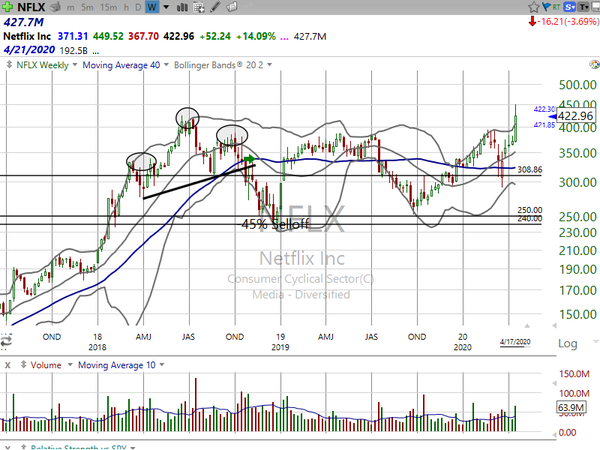Click the add indicator icon in toolbar
The height and width of the screenshot is (450, 600).
199,7
